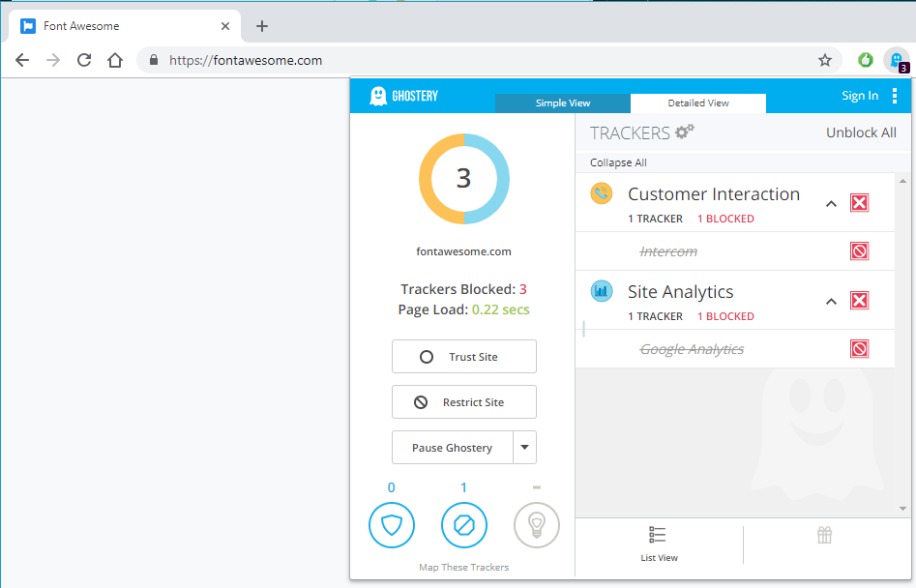Switch to Simple View tab
The height and width of the screenshot is (588, 916).
pyautogui.click(x=563, y=103)
